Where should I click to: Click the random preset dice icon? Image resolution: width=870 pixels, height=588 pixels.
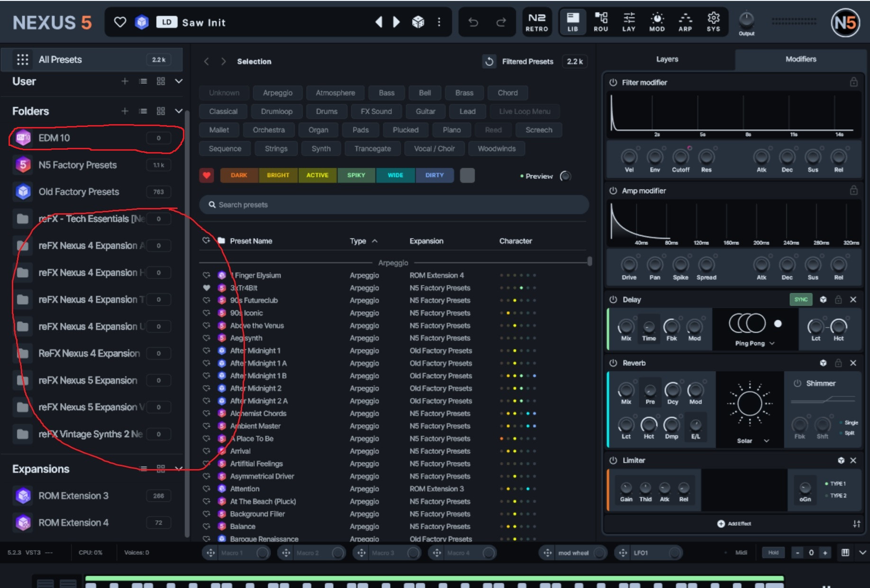(x=418, y=22)
